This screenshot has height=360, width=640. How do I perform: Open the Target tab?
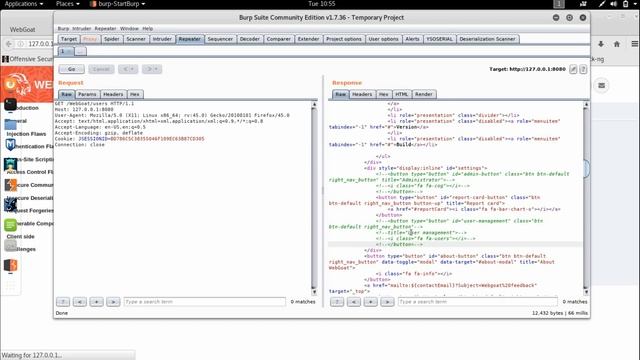(69, 39)
